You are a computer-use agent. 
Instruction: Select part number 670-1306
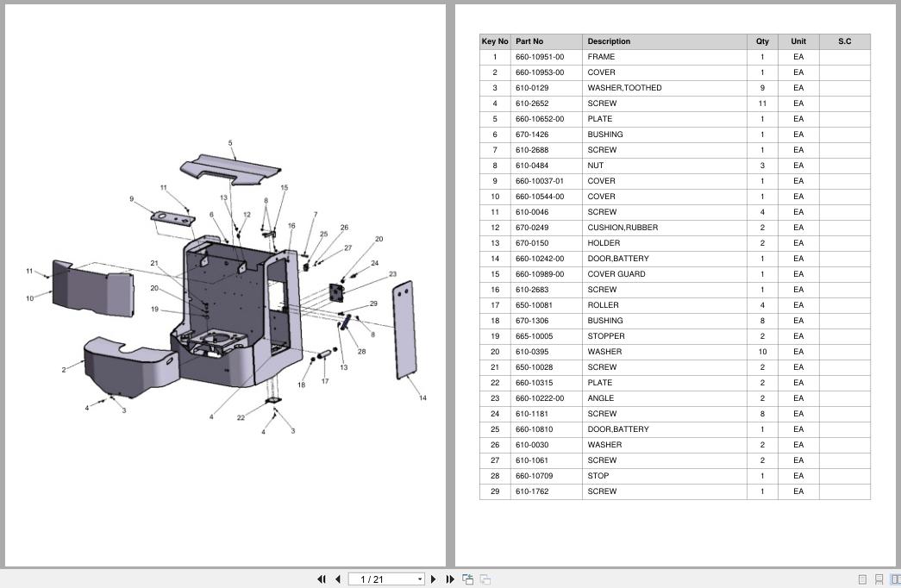click(x=531, y=321)
